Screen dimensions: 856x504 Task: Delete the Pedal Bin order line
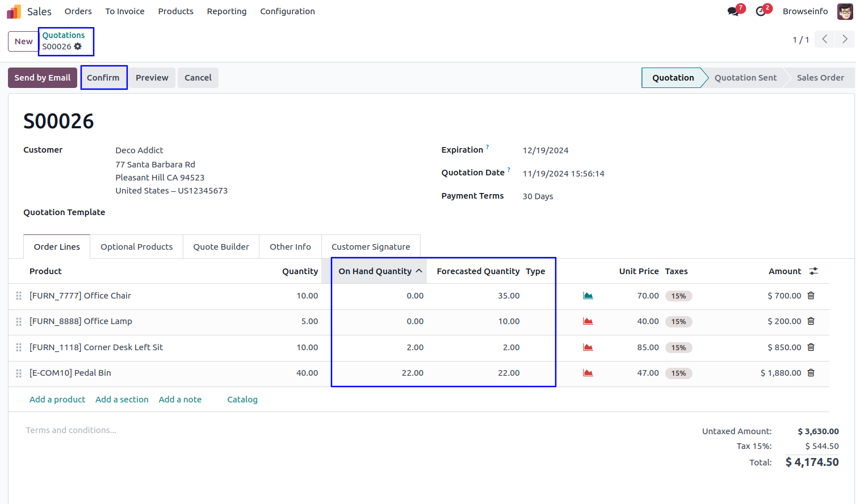[811, 373]
